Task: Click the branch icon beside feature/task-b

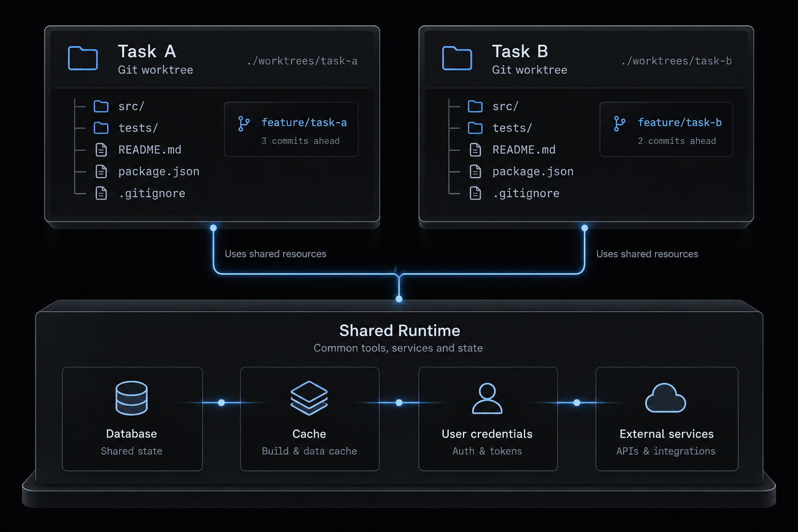Action: point(619,124)
